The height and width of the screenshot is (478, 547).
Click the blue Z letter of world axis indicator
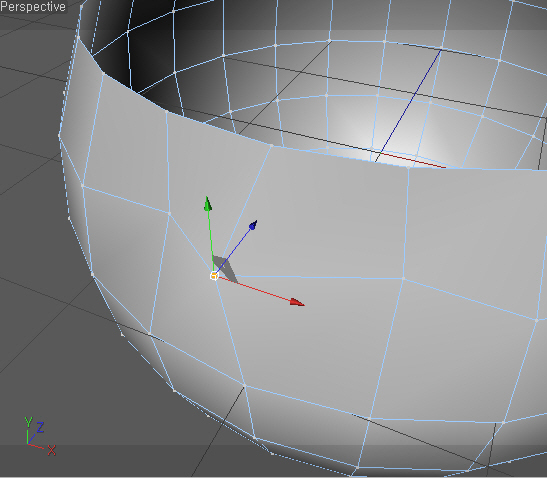[40, 427]
